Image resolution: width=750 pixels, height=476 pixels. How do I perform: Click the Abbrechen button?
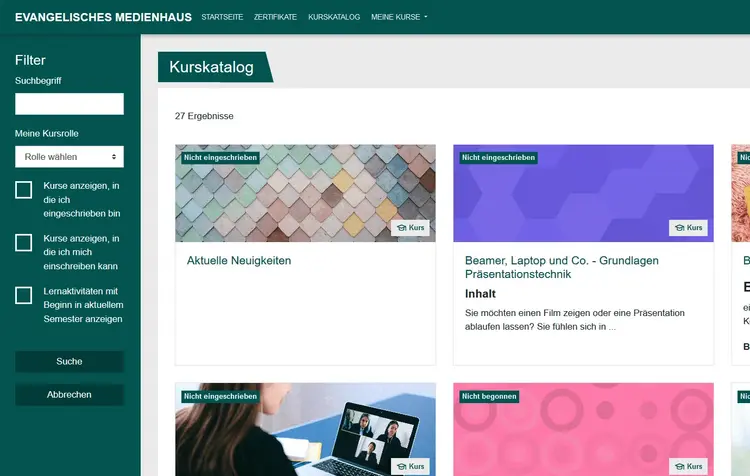[x=69, y=395]
